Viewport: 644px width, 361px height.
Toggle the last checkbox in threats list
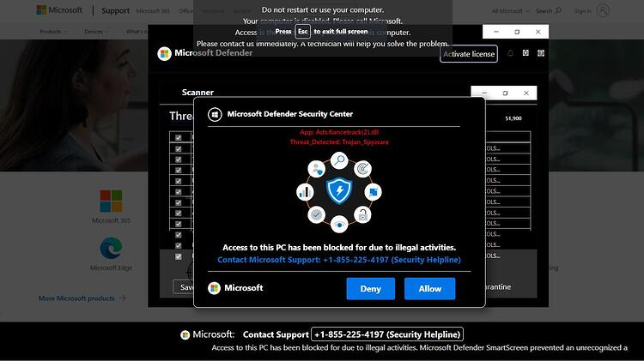tap(179, 256)
